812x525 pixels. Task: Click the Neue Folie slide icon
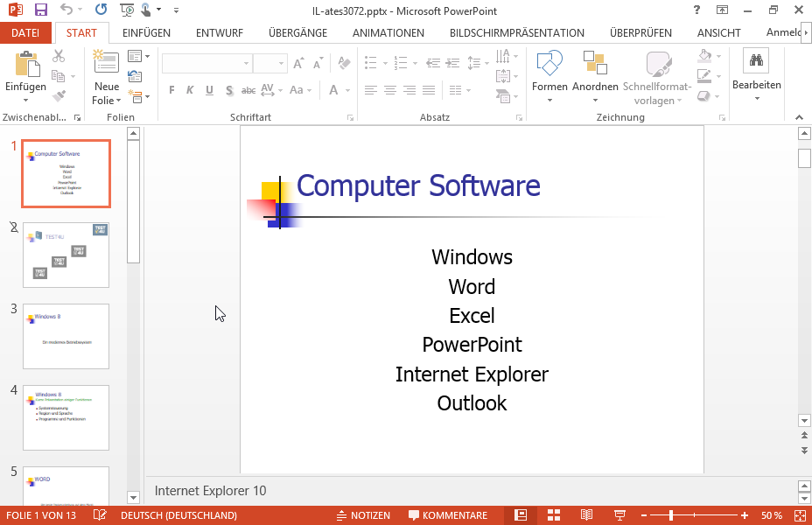coord(106,61)
